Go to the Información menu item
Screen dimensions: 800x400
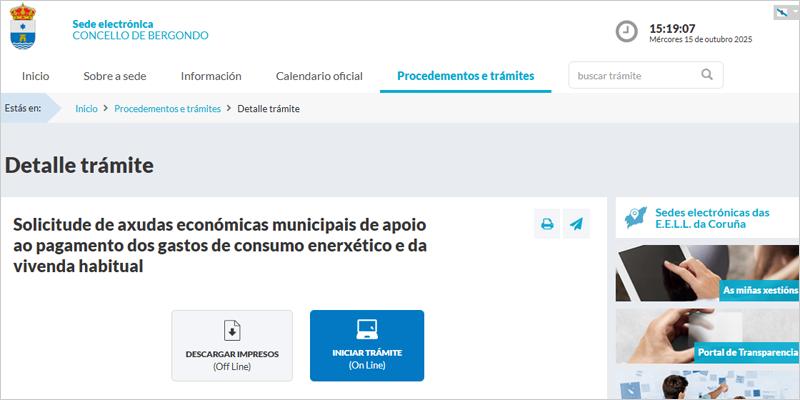pos(211,76)
